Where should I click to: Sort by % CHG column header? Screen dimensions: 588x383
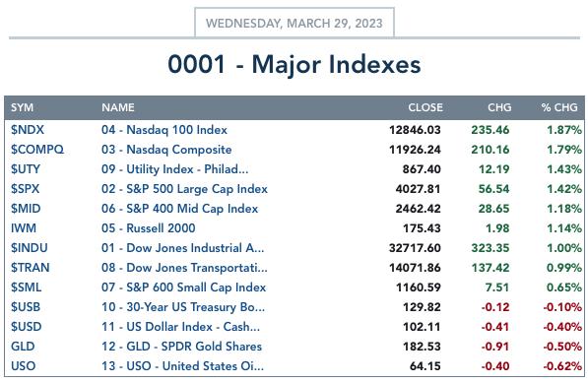[558, 107]
